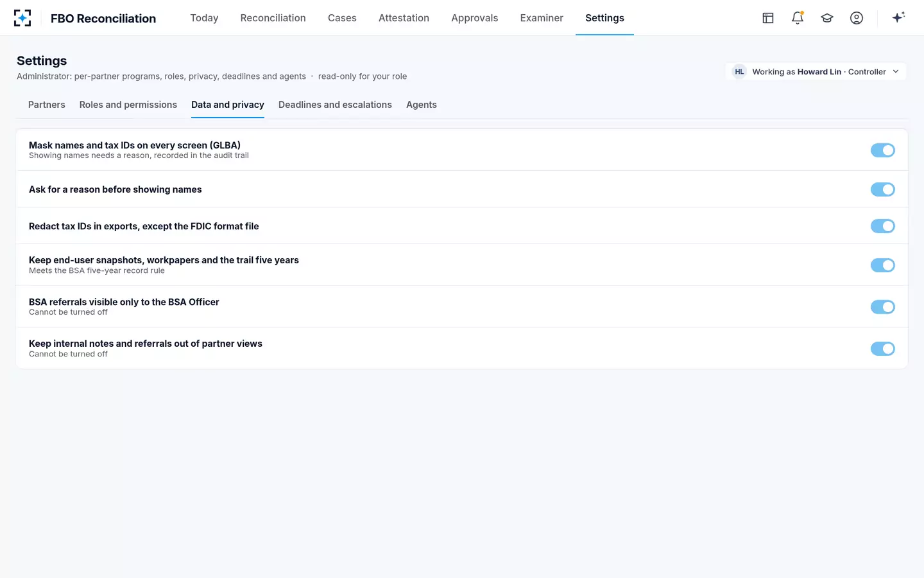This screenshot has width=924, height=578.
Task: Switch off Keep end-user snapshots five years
Action: coord(883,265)
